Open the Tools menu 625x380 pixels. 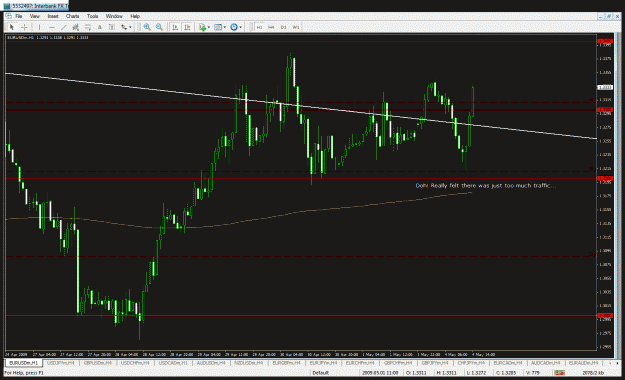point(92,16)
